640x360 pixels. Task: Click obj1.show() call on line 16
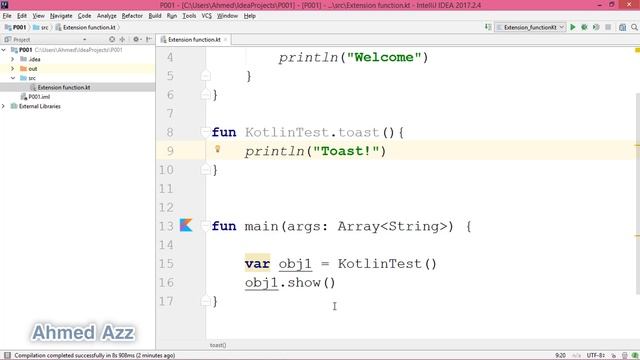coord(290,282)
